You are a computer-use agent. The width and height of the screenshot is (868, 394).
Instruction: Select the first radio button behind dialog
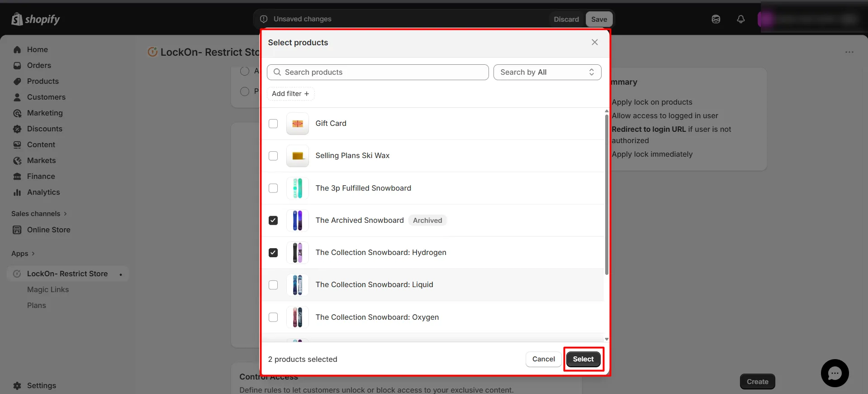pos(245,71)
